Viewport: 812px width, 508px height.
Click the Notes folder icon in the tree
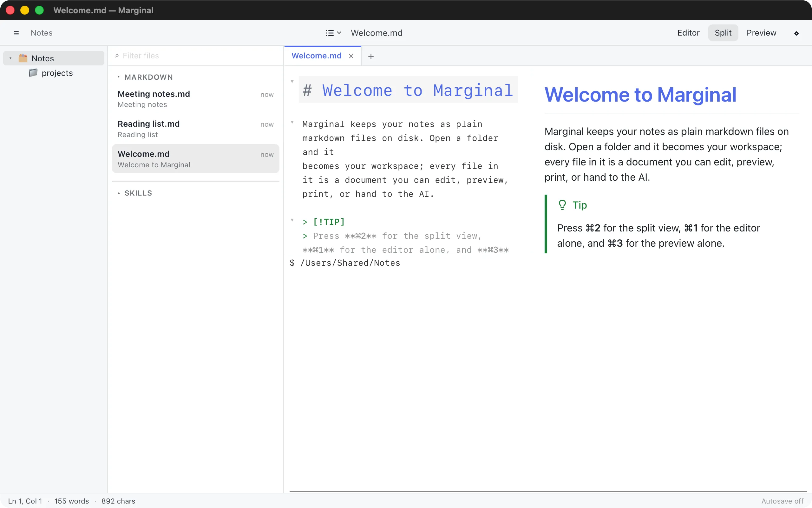23,58
